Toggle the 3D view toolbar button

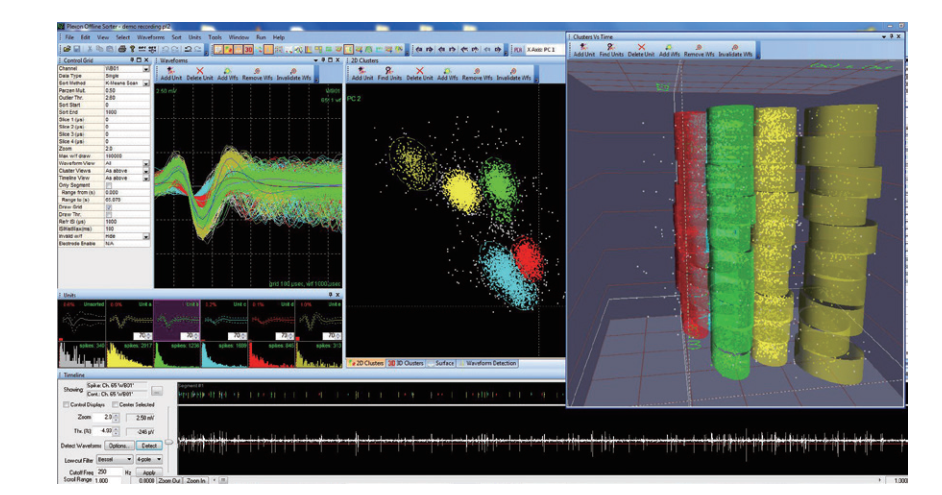248,49
